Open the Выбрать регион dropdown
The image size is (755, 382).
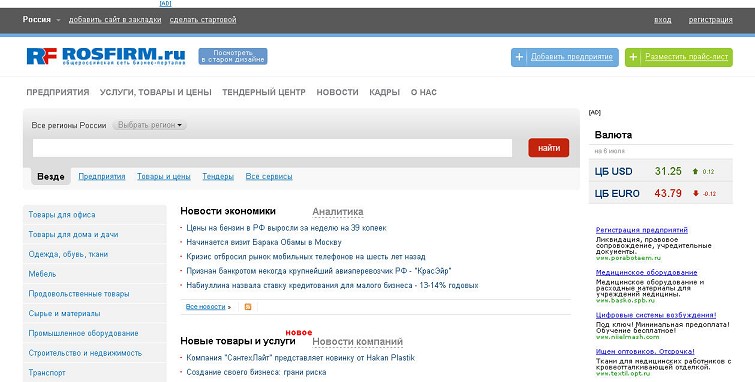point(150,125)
